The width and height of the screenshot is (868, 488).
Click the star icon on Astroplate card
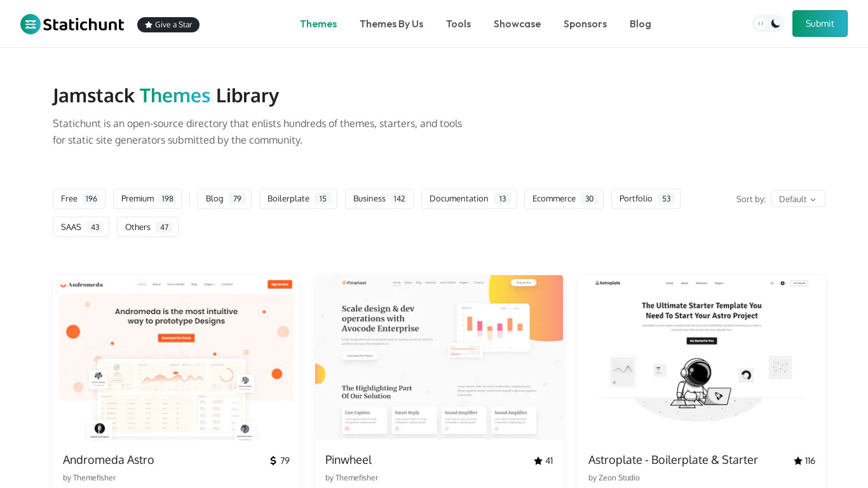tap(798, 461)
